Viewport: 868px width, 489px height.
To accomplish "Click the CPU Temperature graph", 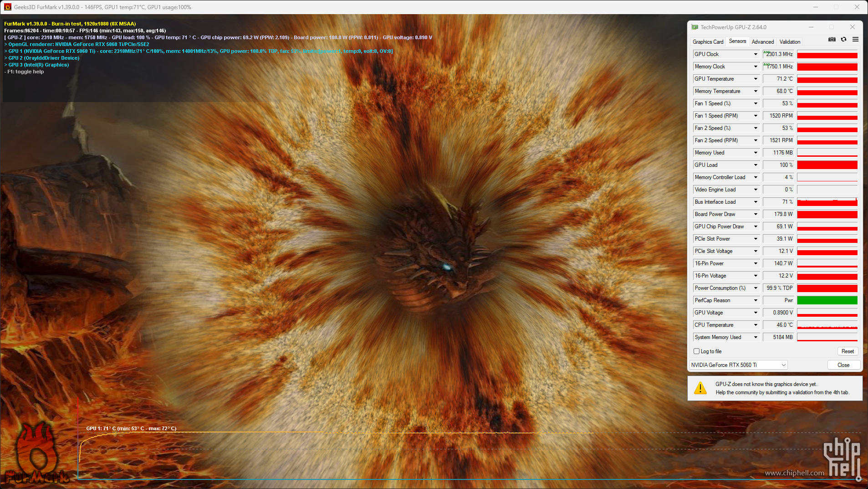I will tap(827, 325).
